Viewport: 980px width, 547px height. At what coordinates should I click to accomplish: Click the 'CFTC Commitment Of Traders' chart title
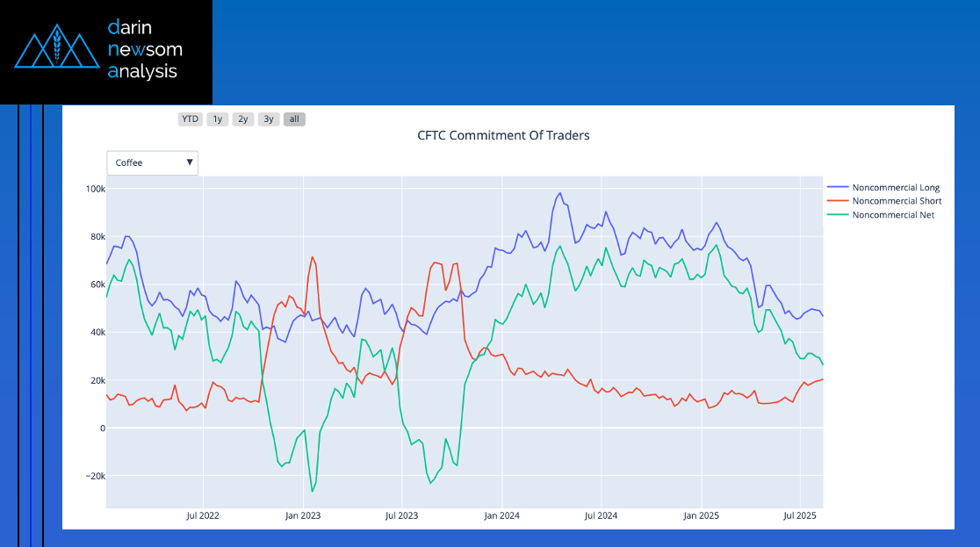[x=503, y=136]
